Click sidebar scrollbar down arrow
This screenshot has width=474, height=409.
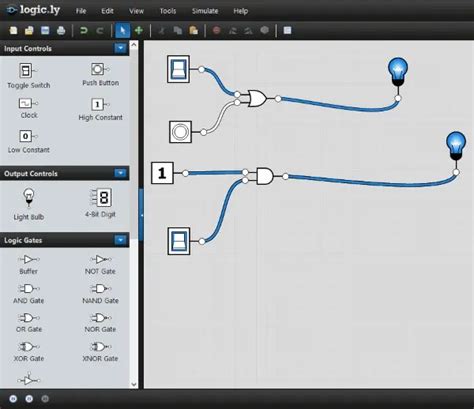pyautogui.click(x=134, y=384)
